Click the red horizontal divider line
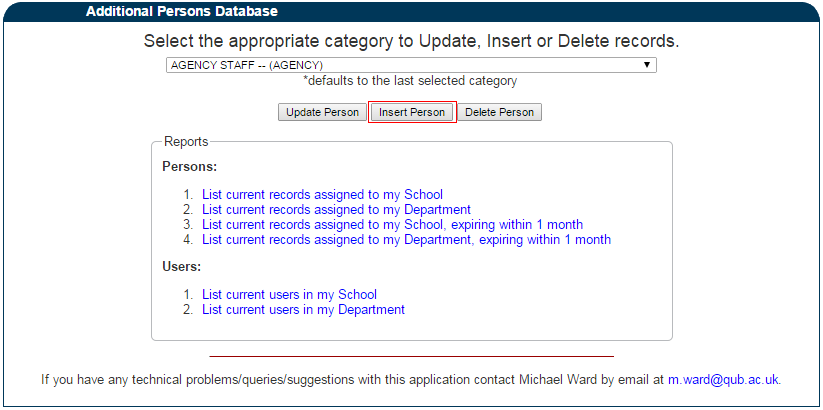The width and height of the screenshot is (823, 410). (x=412, y=356)
